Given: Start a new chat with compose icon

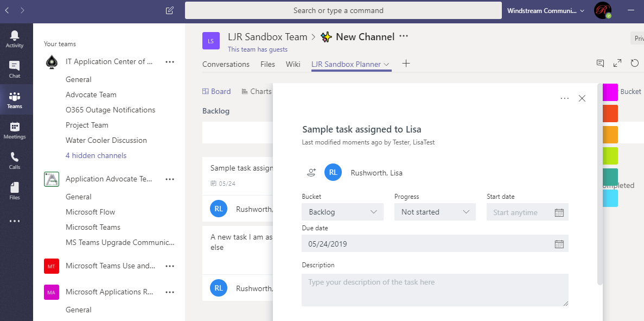Looking at the screenshot, I should click(170, 11).
